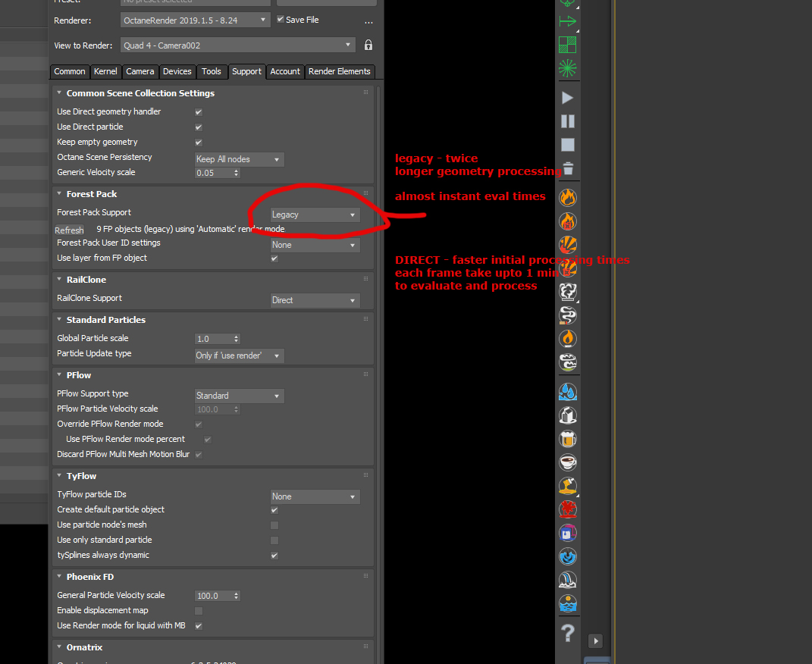Open Octane Scene Persistency dropdown
812x664 pixels.
(x=240, y=159)
